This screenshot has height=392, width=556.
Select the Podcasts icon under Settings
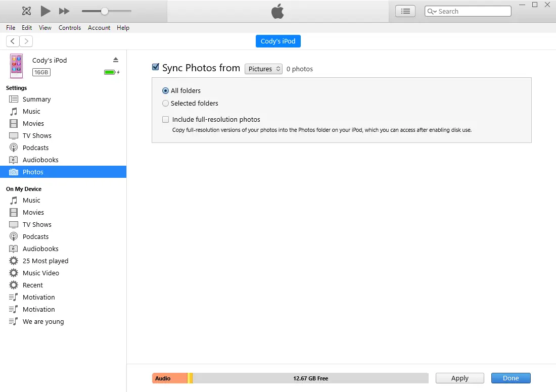15,148
